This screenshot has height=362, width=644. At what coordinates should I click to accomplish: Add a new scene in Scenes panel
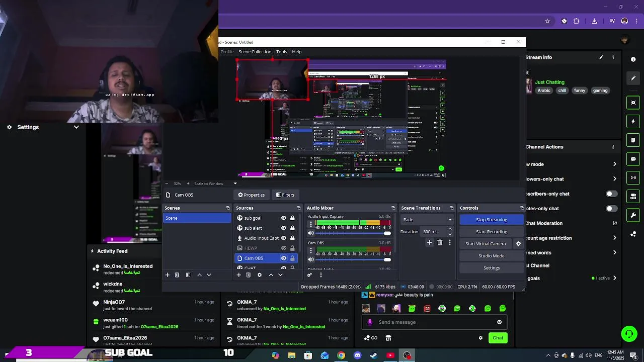click(x=168, y=275)
